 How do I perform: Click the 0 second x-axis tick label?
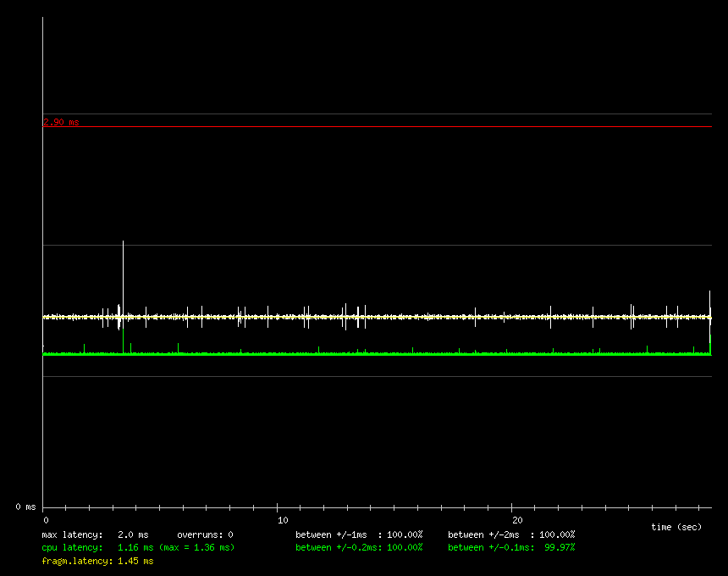click(47, 520)
